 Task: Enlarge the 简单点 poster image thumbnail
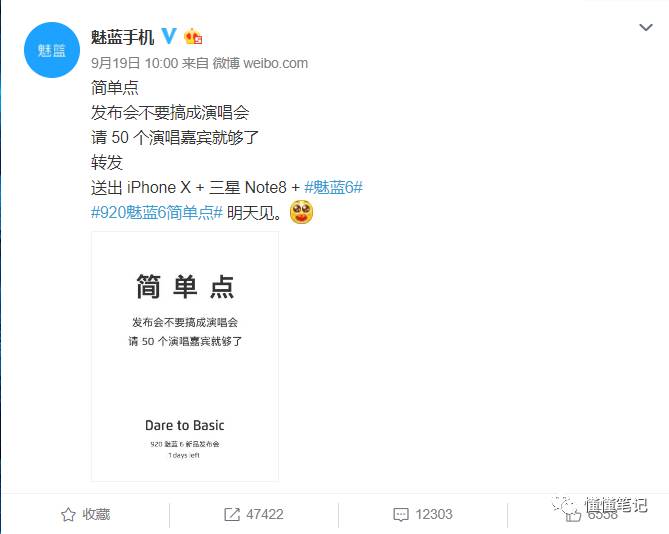[185, 357]
